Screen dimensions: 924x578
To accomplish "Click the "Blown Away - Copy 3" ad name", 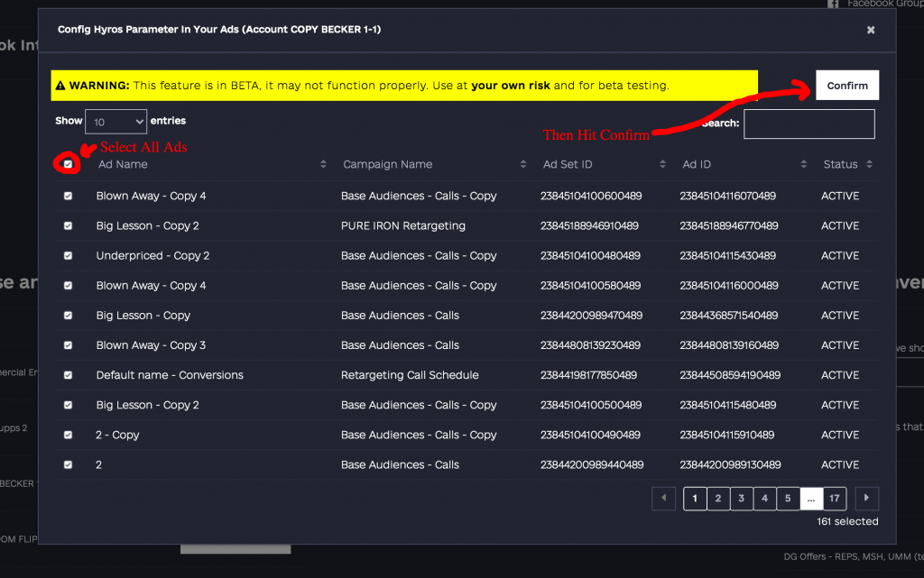I will pyautogui.click(x=151, y=345).
